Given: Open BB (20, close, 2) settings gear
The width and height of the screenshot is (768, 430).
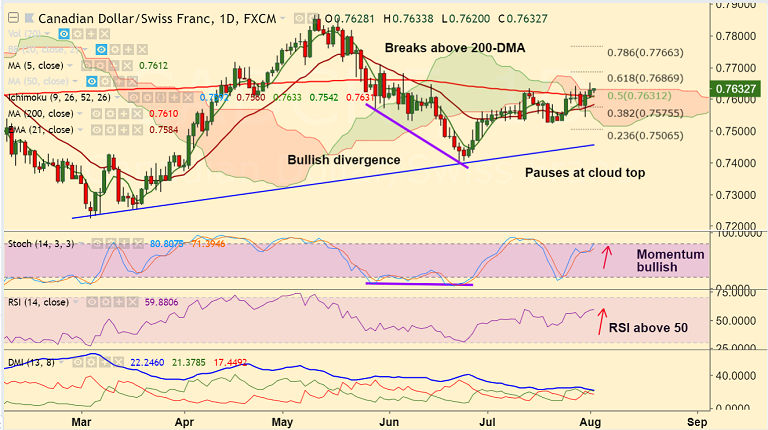Looking at the screenshot, I should coord(115,49).
